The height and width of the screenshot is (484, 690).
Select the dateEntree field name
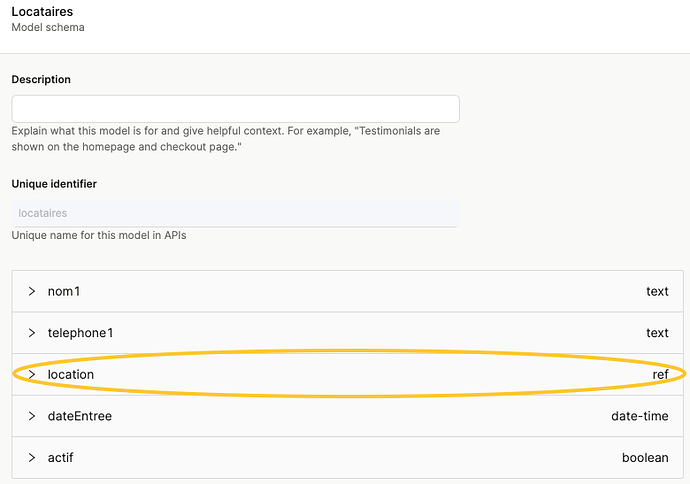tap(80, 416)
